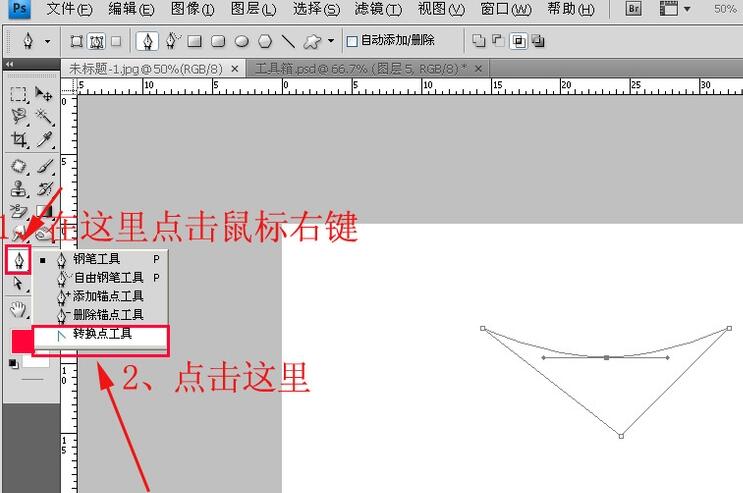Select the Lasso tool in toolbox

pyautogui.click(x=18, y=117)
